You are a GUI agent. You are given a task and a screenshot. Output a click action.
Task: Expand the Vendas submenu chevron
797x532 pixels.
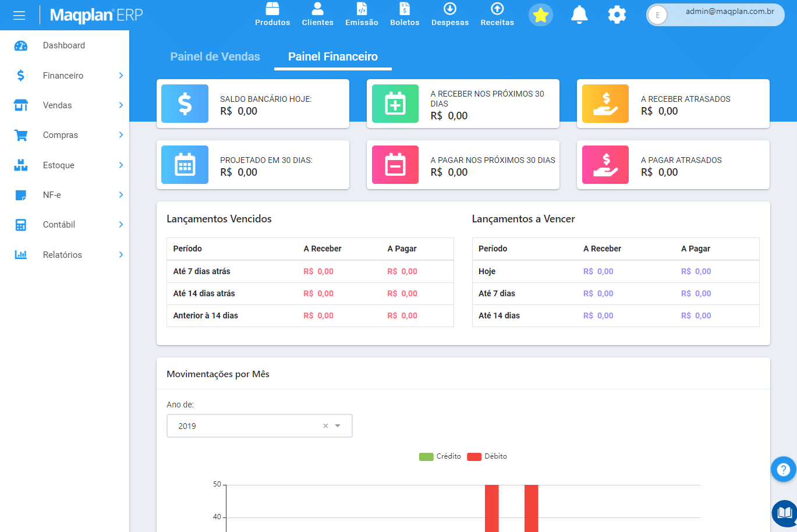[121, 105]
